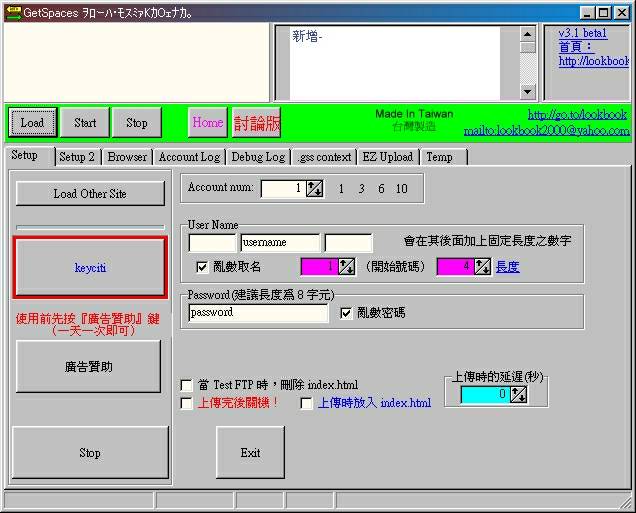Open the Temp tab
Screen dimensions: 636x513
444,157
